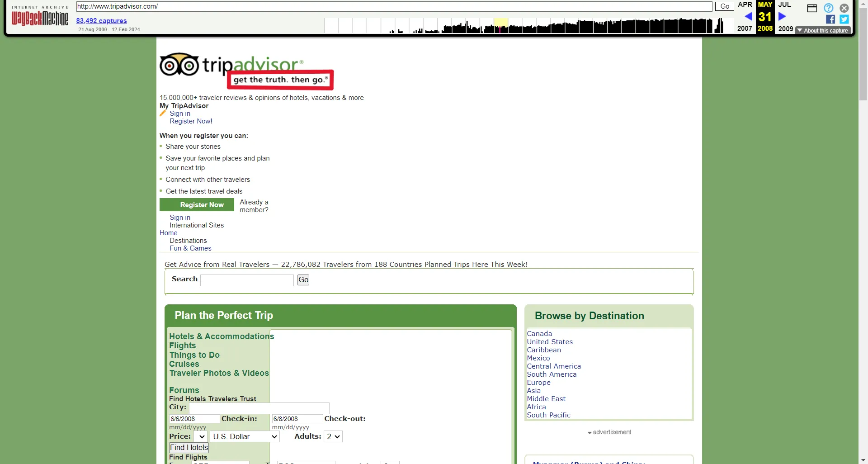
Task: Go to next capture arrow (July)
Action: point(782,17)
